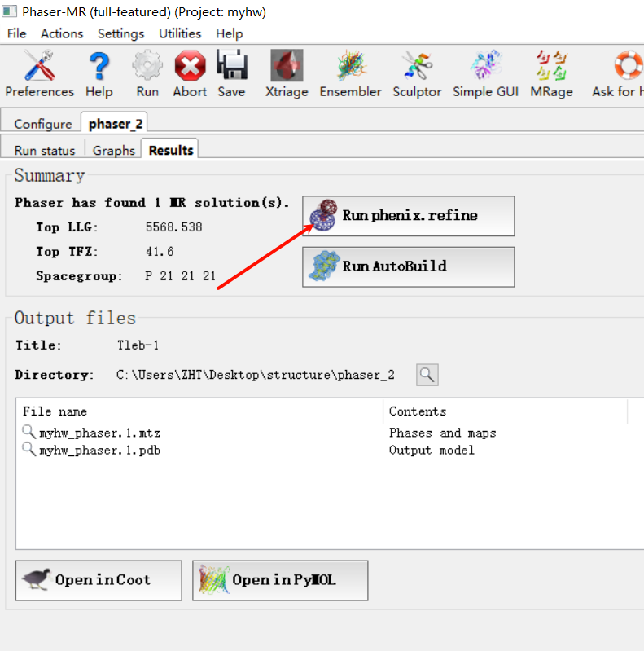
Task: Open the File menu
Action: [16, 33]
